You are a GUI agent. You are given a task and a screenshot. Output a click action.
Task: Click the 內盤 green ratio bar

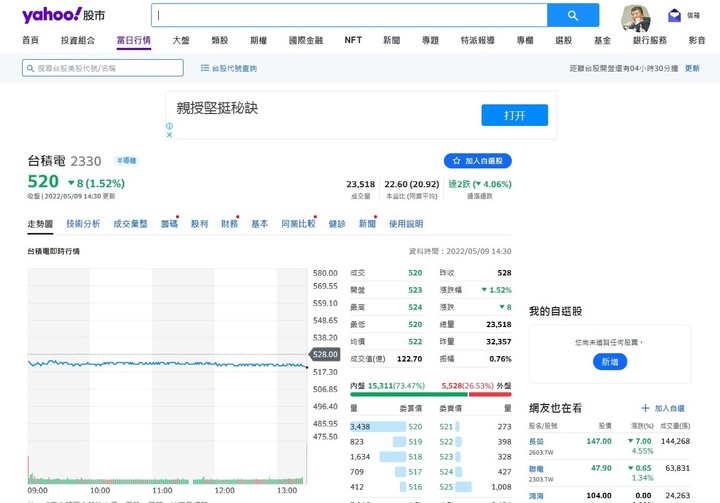408,394
